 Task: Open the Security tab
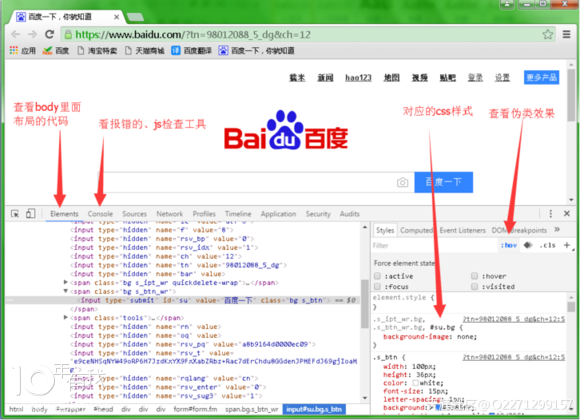pos(318,214)
